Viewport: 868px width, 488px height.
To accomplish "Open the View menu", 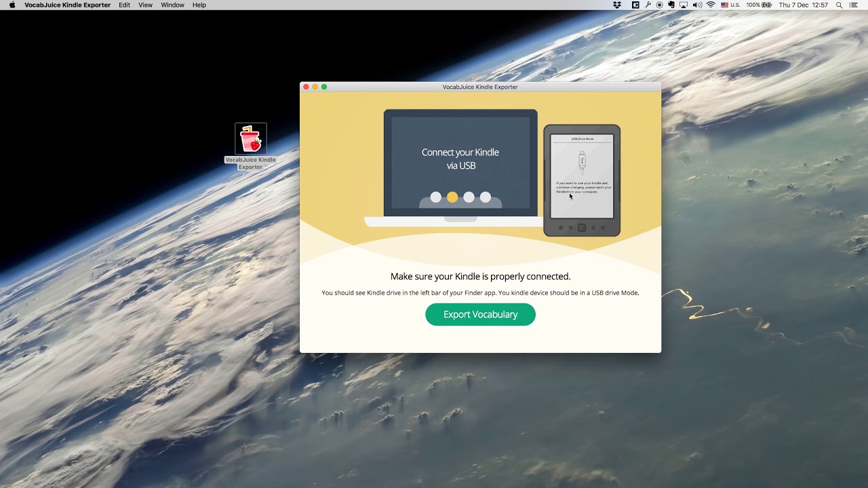I will pos(145,5).
